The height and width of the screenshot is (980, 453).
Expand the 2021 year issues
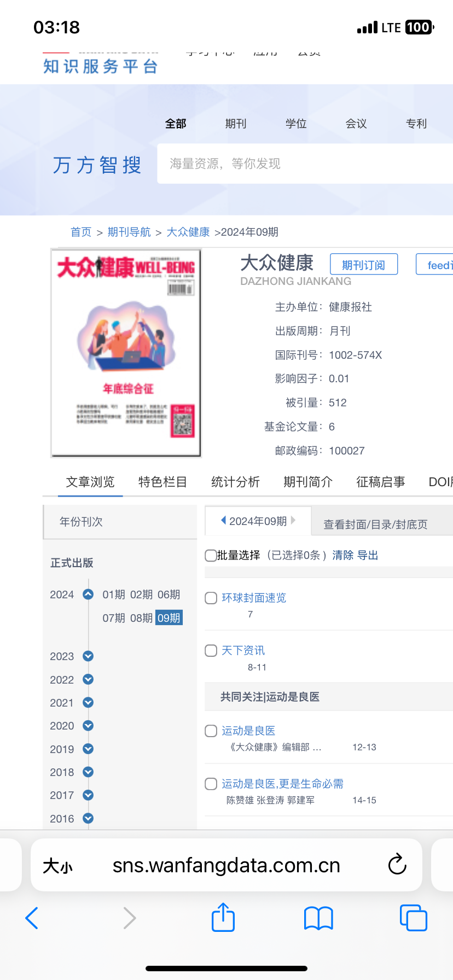coord(88,702)
